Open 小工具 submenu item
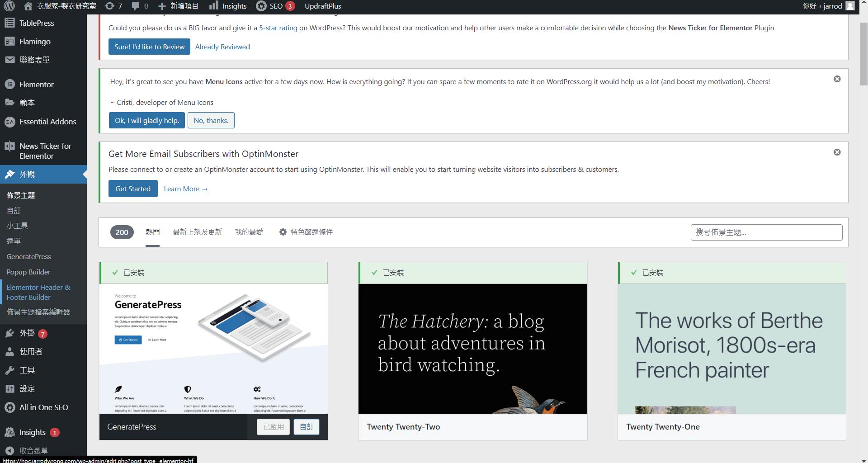The height and width of the screenshot is (463, 868). (17, 226)
